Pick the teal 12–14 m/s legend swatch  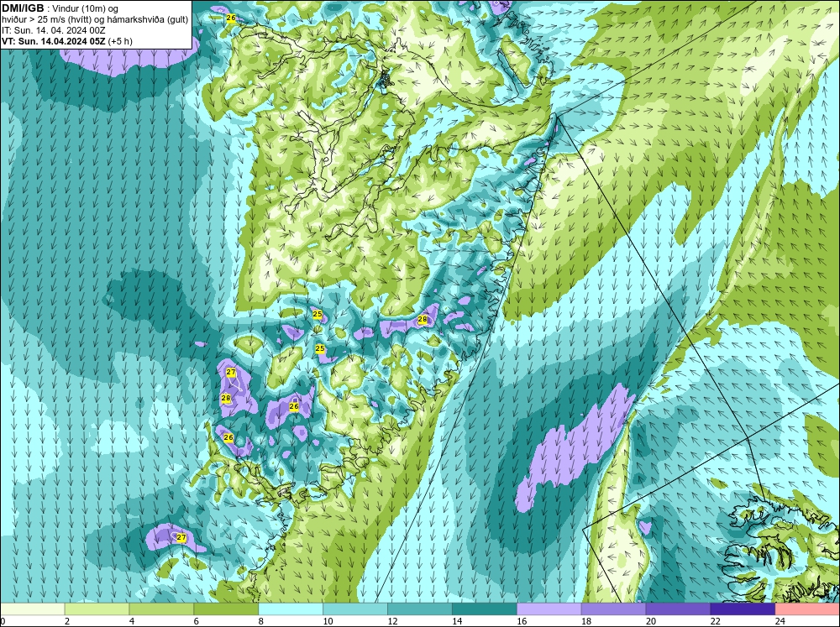(420, 609)
